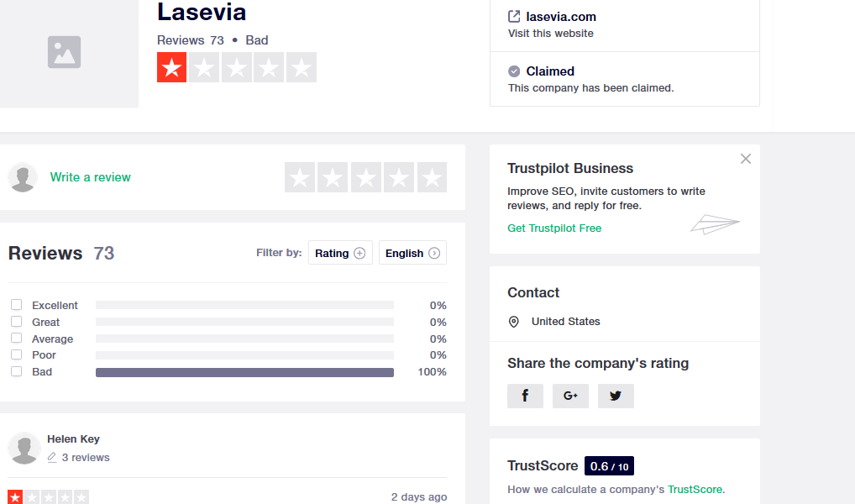The width and height of the screenshot is (855, 504).
Task: Open the English language filter dropdown
Action: [x=412, y=253]
